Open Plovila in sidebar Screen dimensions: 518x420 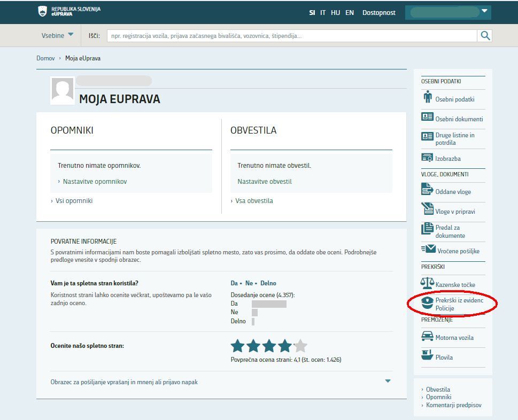[x=444, y=357]
